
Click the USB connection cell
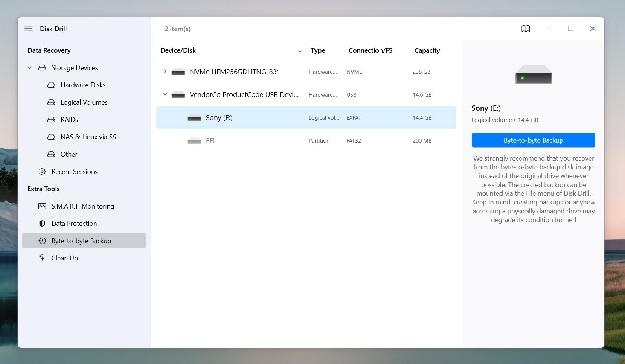(x=351, y=95)
